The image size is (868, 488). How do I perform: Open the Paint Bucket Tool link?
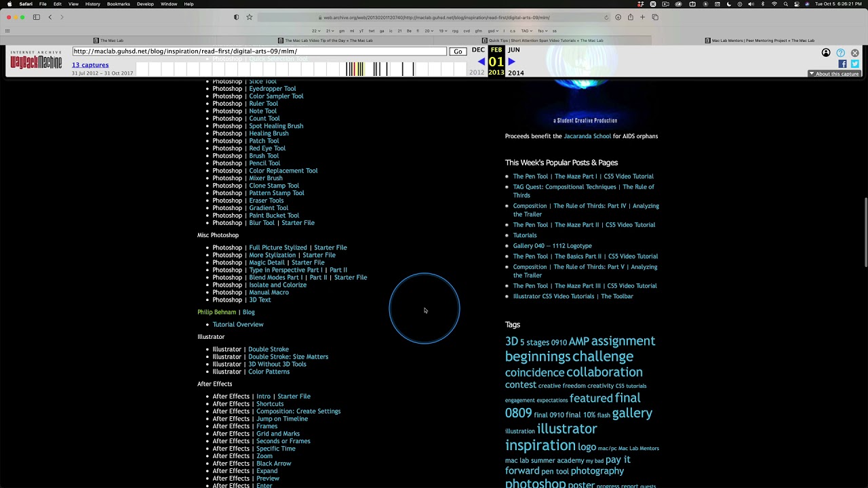274,215
